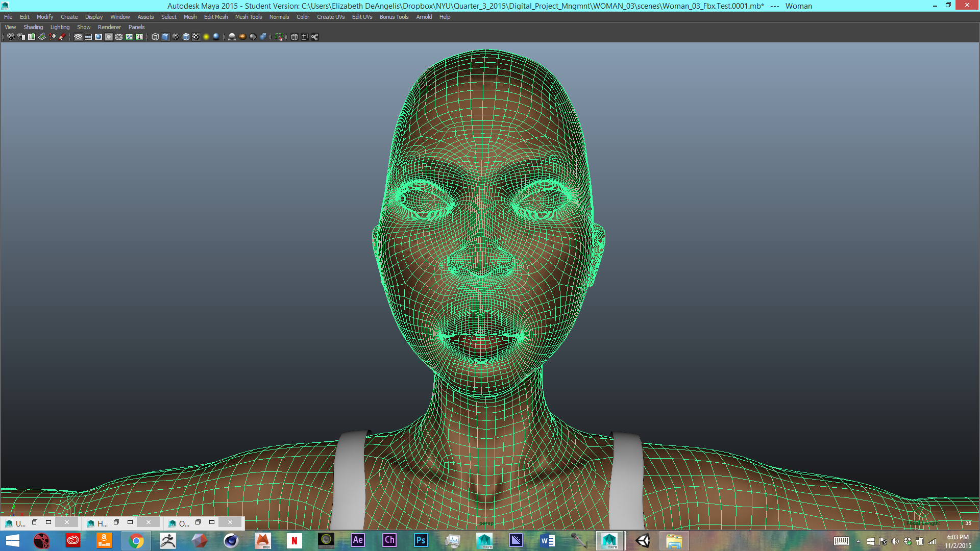Viewport: 980px width, 551px height.
Task: Toggle 2D Pan/Zoom icon
Action: 52,37
